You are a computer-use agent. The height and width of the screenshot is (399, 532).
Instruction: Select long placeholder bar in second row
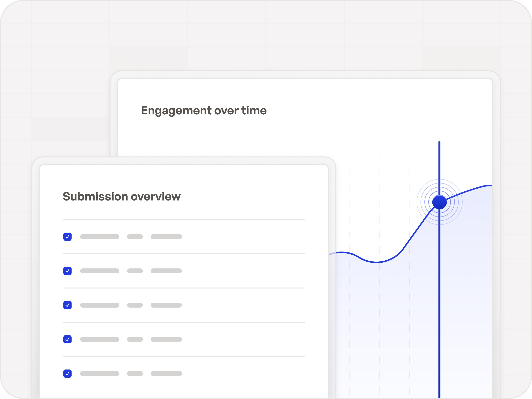click(x=100, y=271)
